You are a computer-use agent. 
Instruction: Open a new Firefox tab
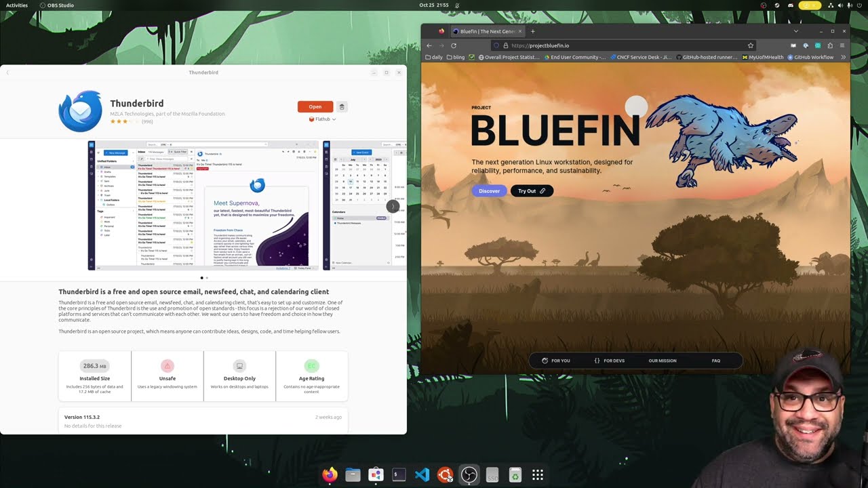[x=532, y=31]
